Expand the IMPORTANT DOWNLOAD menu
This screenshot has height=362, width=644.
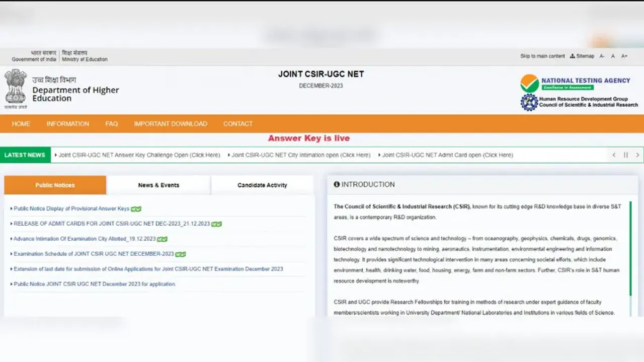[x=171, y=123]
